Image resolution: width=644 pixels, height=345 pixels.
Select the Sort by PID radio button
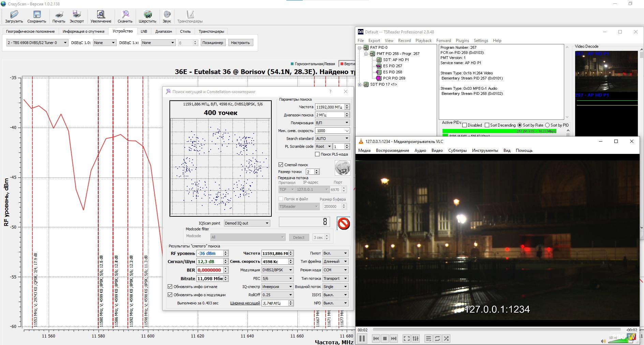pos(547,125)
